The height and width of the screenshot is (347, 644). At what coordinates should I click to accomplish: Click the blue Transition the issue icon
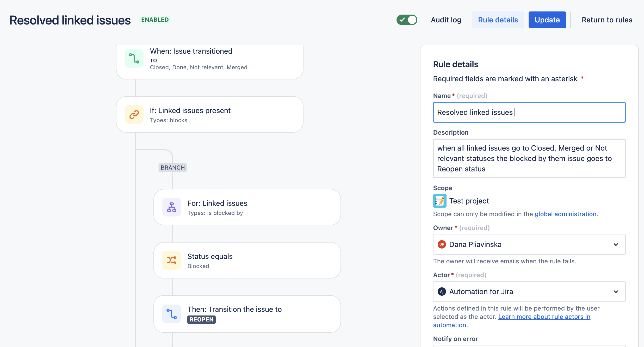click(x=172, y=314)
